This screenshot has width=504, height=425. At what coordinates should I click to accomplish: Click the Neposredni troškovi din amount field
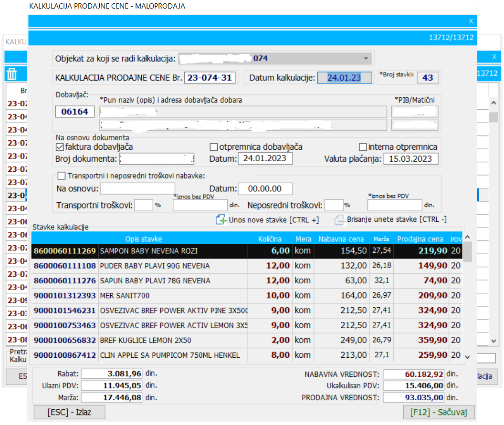[x=395, y=205]
